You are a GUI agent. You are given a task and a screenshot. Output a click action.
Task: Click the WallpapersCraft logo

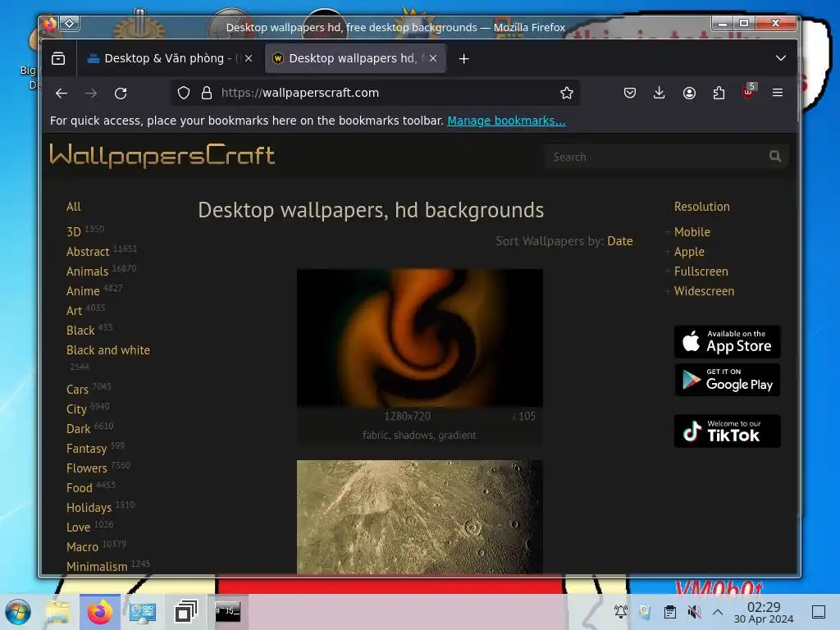[162, 155]
